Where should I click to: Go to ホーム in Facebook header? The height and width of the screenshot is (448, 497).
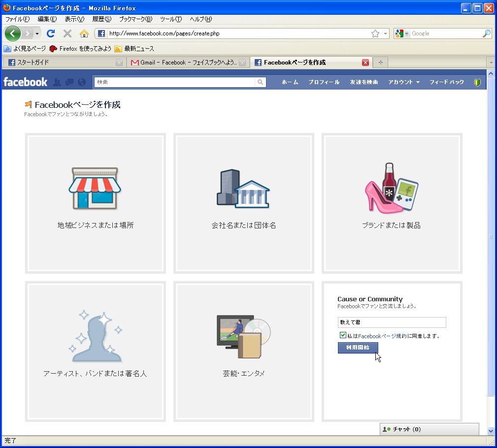coord(290,82)
